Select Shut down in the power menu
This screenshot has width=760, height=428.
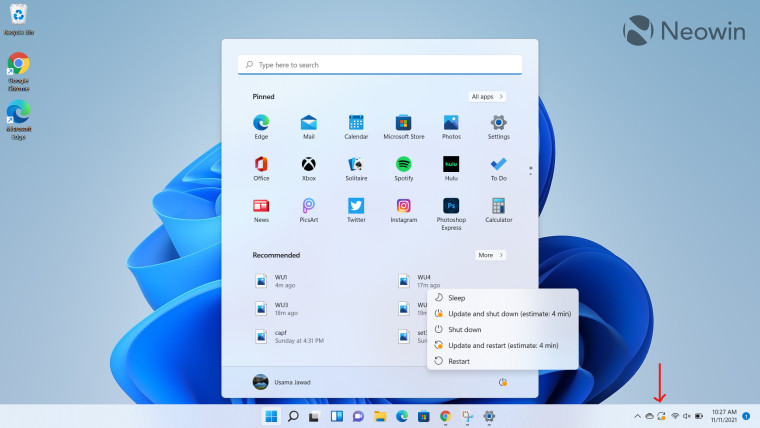tap(464, 329)
